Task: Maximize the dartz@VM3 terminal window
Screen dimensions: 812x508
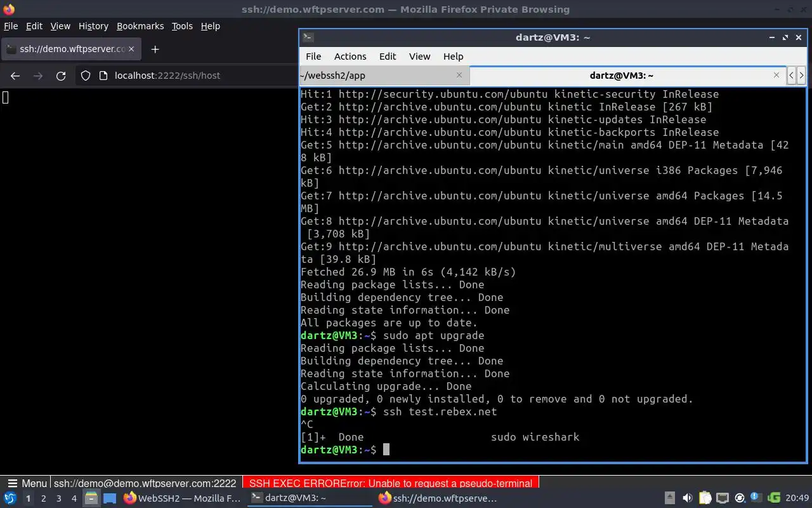Action: pyautogui.click(x=785, y=37)
